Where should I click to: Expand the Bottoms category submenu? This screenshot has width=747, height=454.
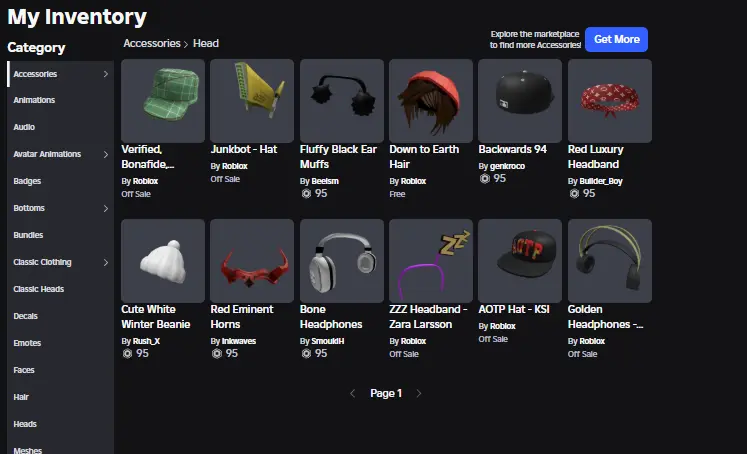(x=106, y=208)
